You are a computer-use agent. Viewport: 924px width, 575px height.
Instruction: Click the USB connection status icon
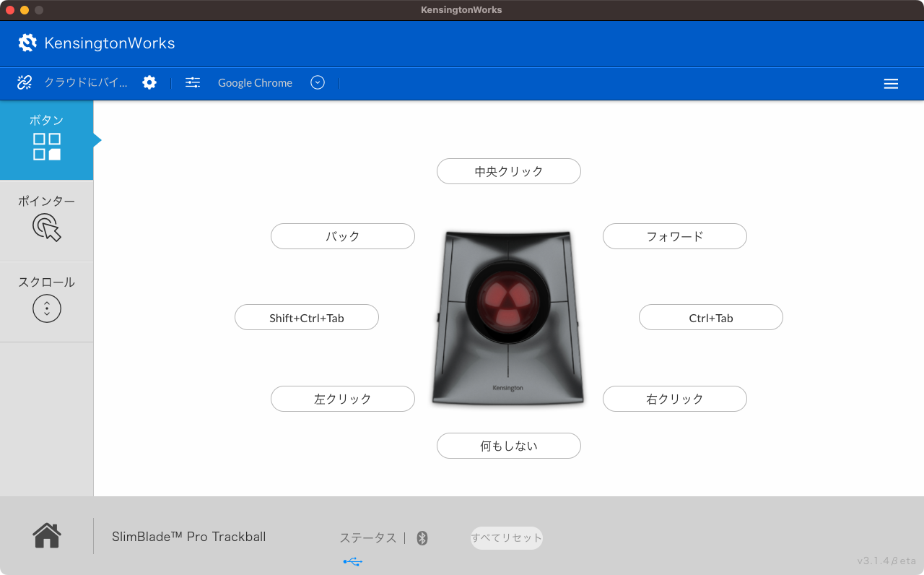[353, 561]
